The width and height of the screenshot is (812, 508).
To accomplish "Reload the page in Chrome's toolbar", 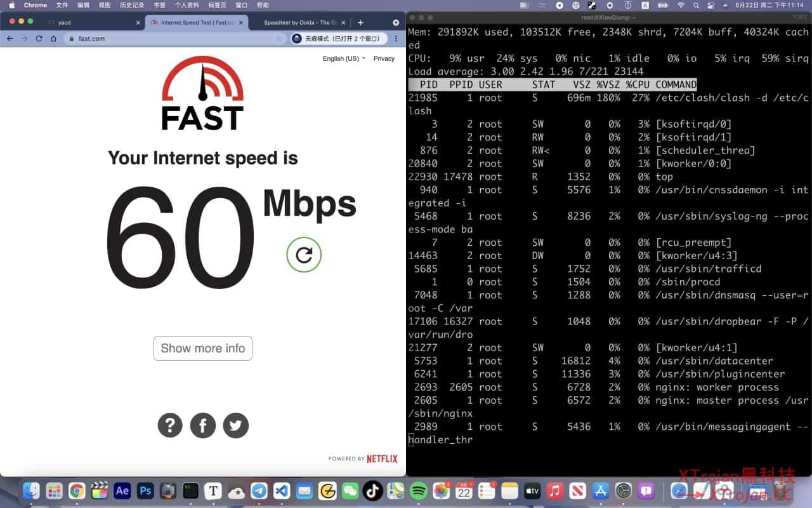I will 39,39.
